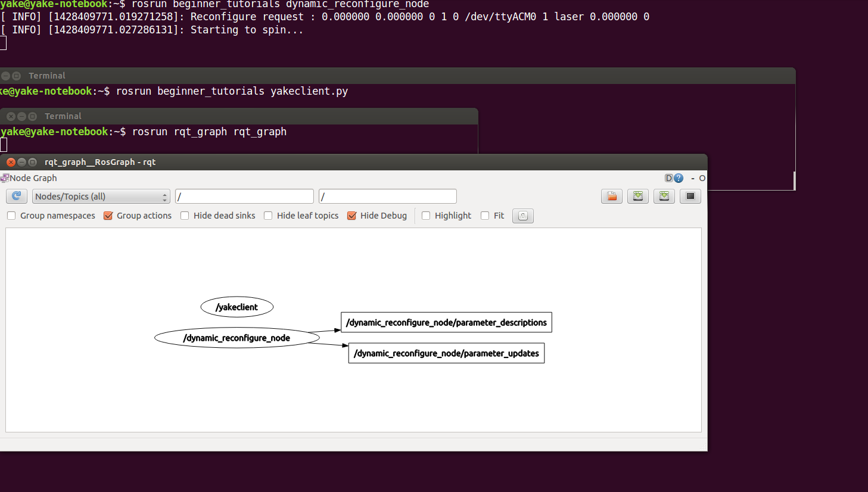Image resolution: width=868 pixels, height=492 pixels.
Task: Select the /yakeclient node ellipse
Action: tap(237, 307)
